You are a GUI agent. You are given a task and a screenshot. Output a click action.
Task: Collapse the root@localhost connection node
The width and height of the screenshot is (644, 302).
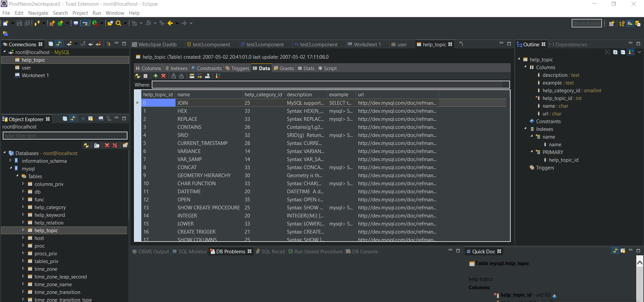[x=4, y=52]
